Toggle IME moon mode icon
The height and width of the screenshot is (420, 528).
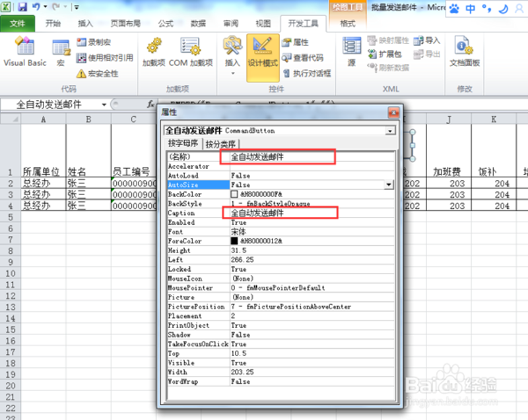point(503,9)
